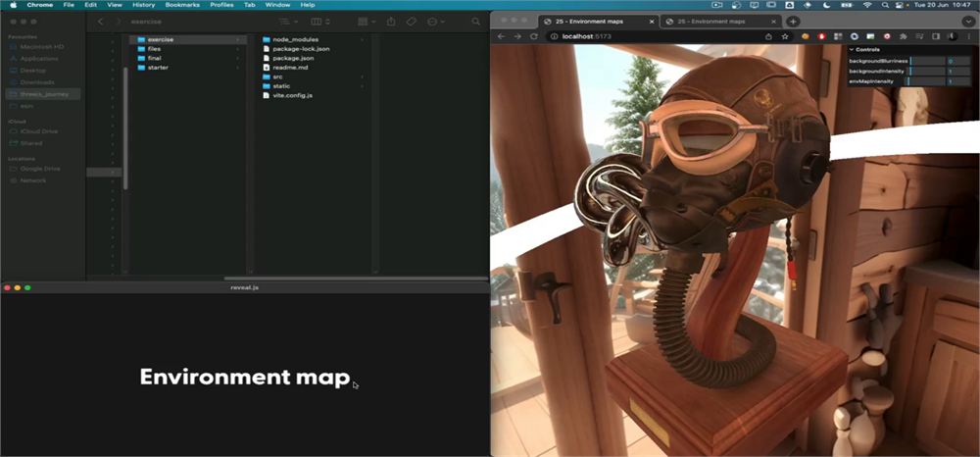This screenshot has width=980, height=457.
Task: Open Chrome Extensions puzzle icon
Action: pos(904,36)
